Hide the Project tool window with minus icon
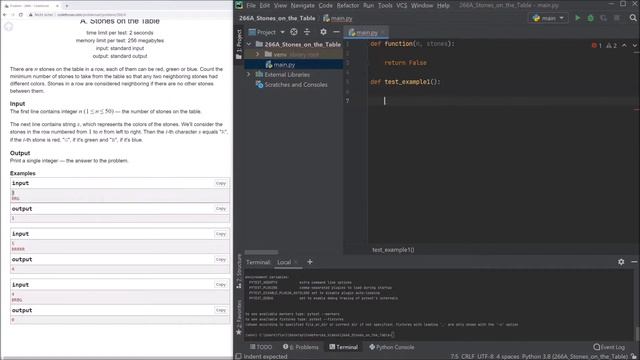Screen dimensions: 640x360 (x=336, y=32)
